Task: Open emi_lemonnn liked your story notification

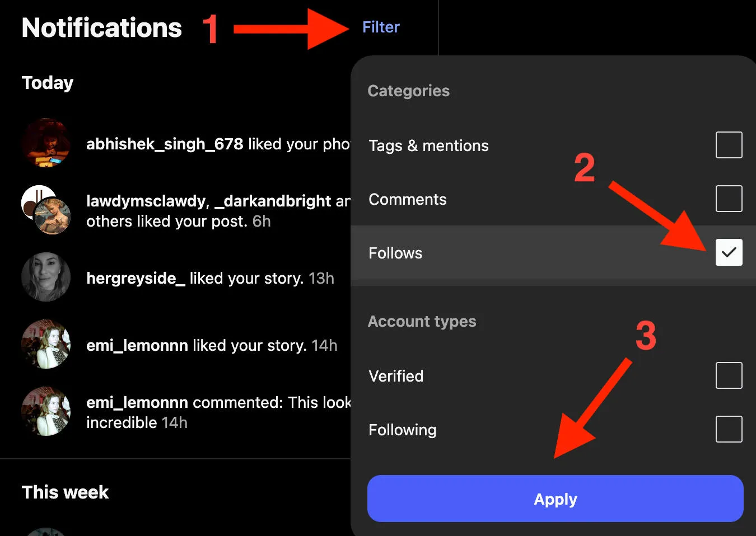Action: [212, 345]
